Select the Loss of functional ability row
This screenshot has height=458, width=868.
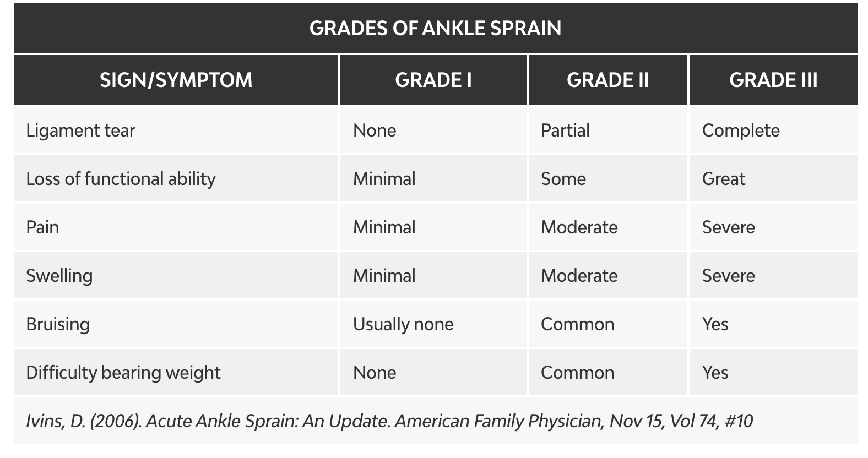click(121, 179)
